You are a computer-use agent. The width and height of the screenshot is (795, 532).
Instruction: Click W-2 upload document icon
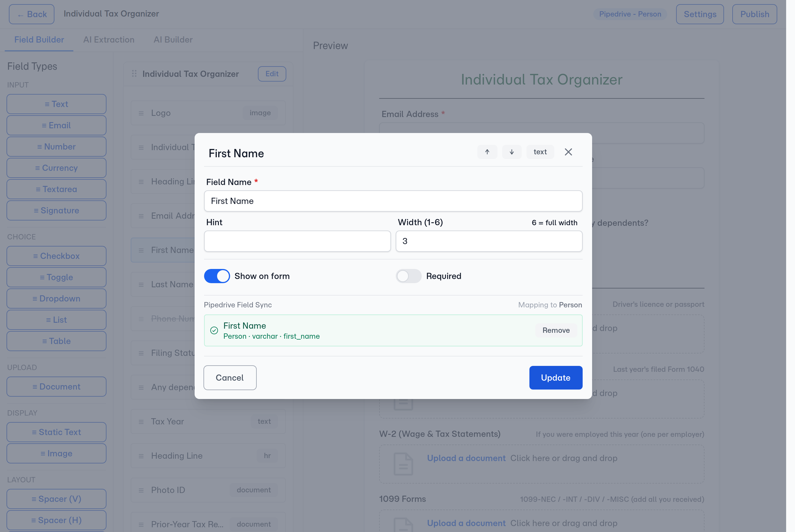[403, 464]
